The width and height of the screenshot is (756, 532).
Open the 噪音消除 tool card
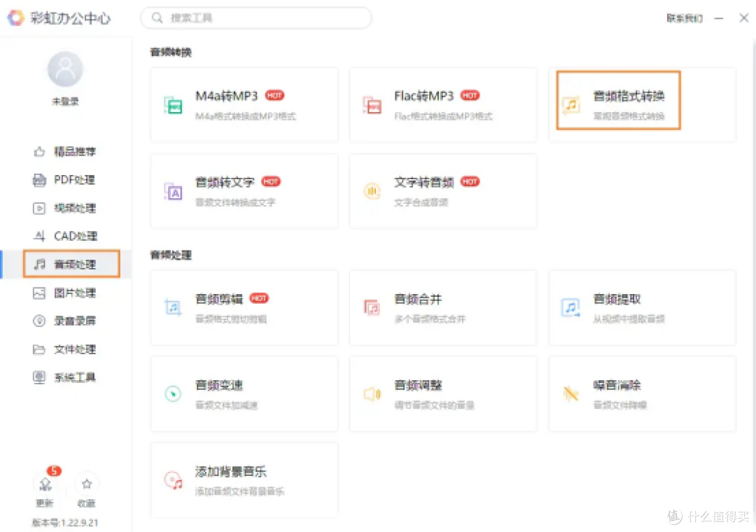click(642, 393)
